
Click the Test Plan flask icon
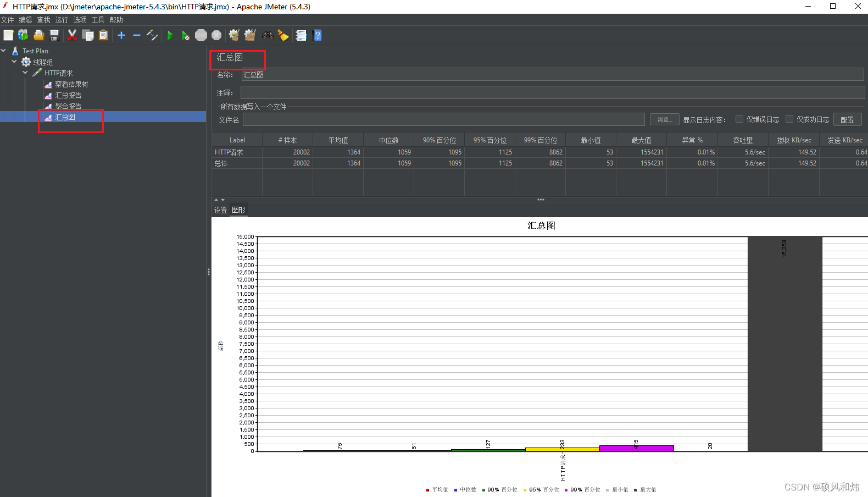click(15, 51)
